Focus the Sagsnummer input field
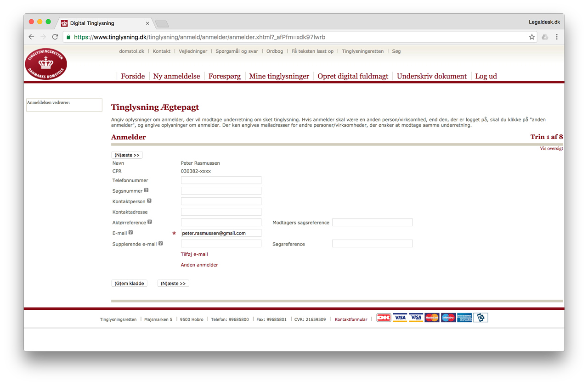Image resolution: width=588 pixels, height=385 pixels. (221, 191)
